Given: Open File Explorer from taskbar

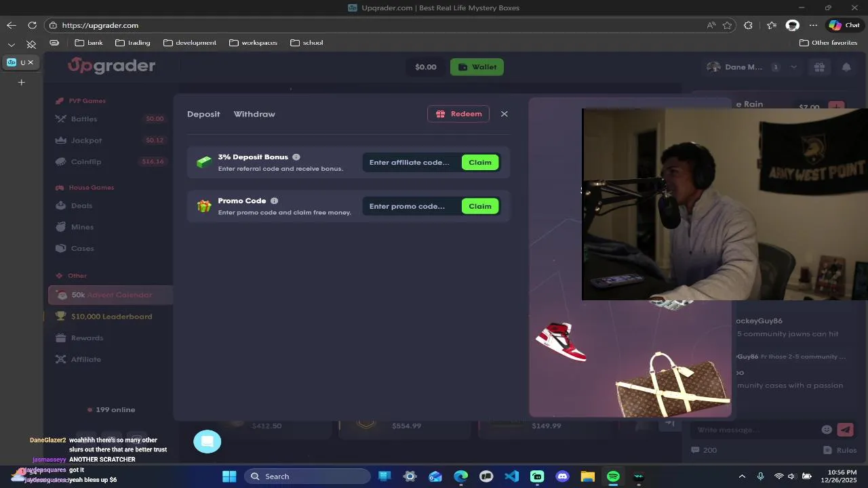Looking at the screenshot, I should click(588, 476).
